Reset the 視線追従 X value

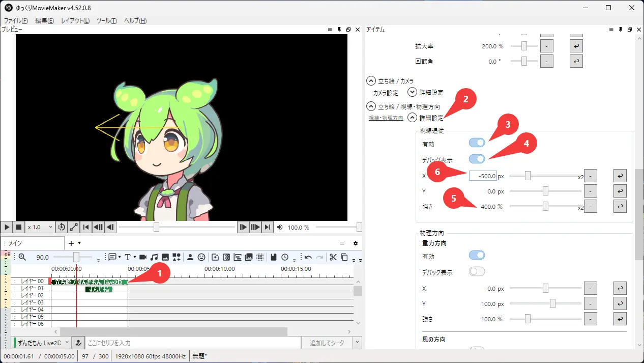[x=620, y=176]
